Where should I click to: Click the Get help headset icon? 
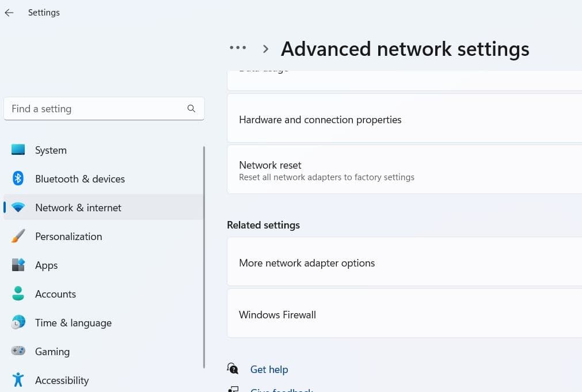click(233, 369)
